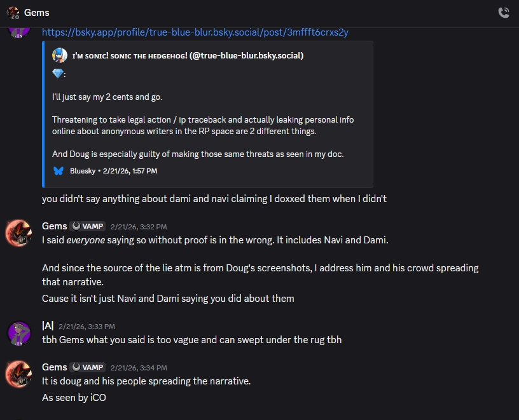Screen dimensions: 519x420
Task: Click the Gems title in the header
Action: click(36, 12)
